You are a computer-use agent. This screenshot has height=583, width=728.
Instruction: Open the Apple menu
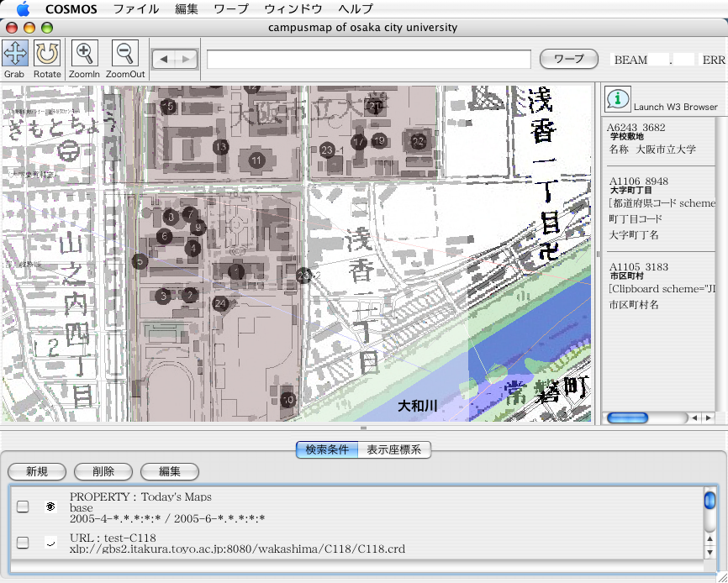23,8
